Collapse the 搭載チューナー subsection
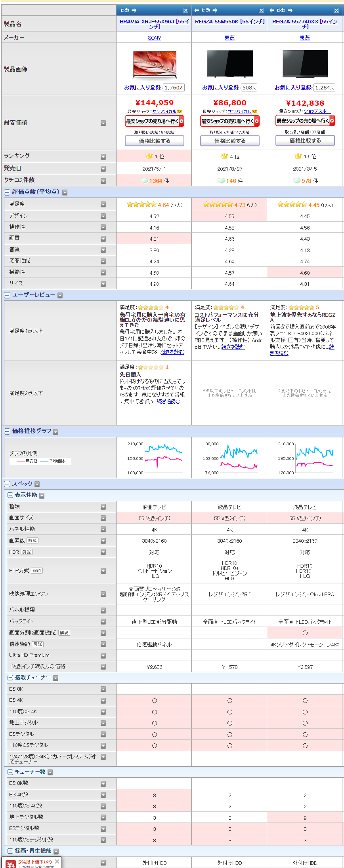The width and height of the screenshot is (344, 868). pos(10,678)
